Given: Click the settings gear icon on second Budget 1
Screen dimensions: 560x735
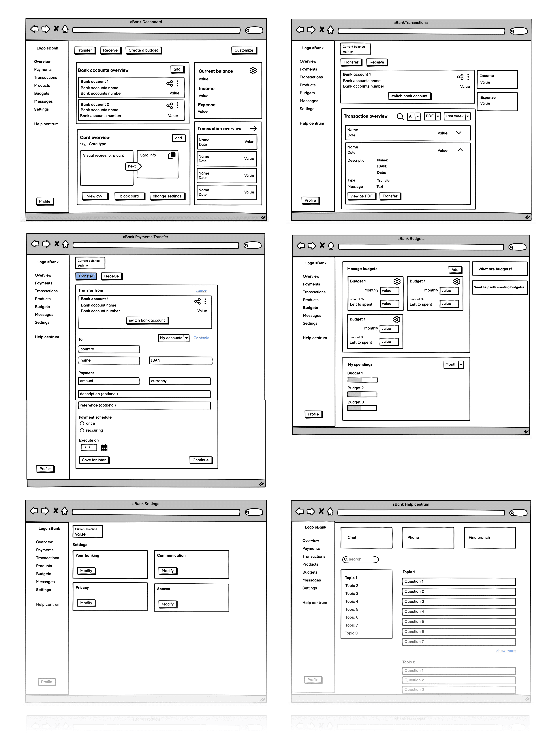Looking at the screenshot, I should 456,282.
